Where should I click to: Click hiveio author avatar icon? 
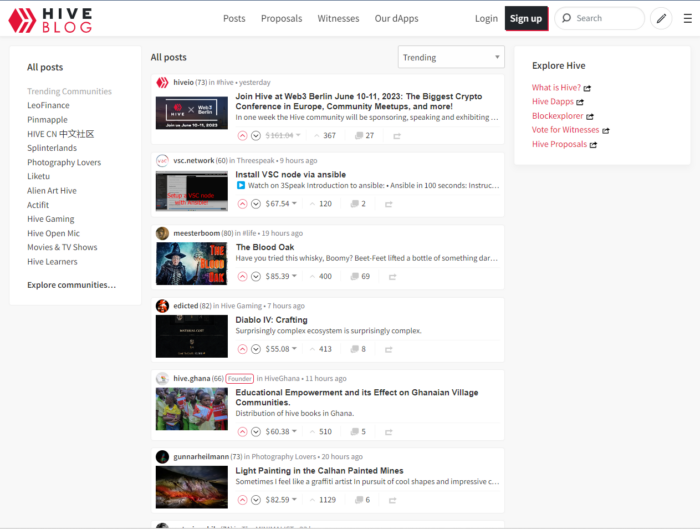click(x=162, y=83)
